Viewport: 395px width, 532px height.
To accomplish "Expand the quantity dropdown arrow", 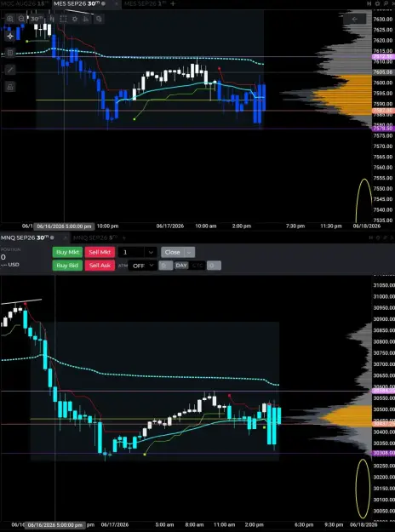I will coord(151,252).
